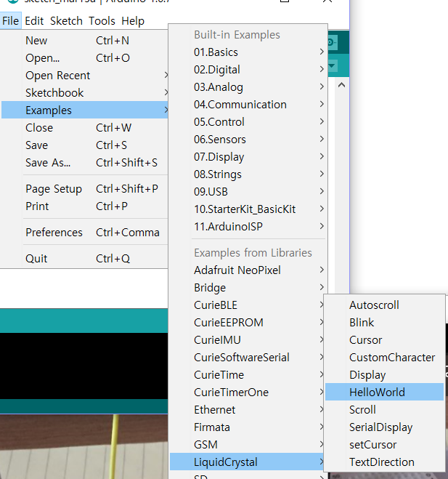Select New from File menu
Screen dimensions: 448x479
click(x=84, y=40)
